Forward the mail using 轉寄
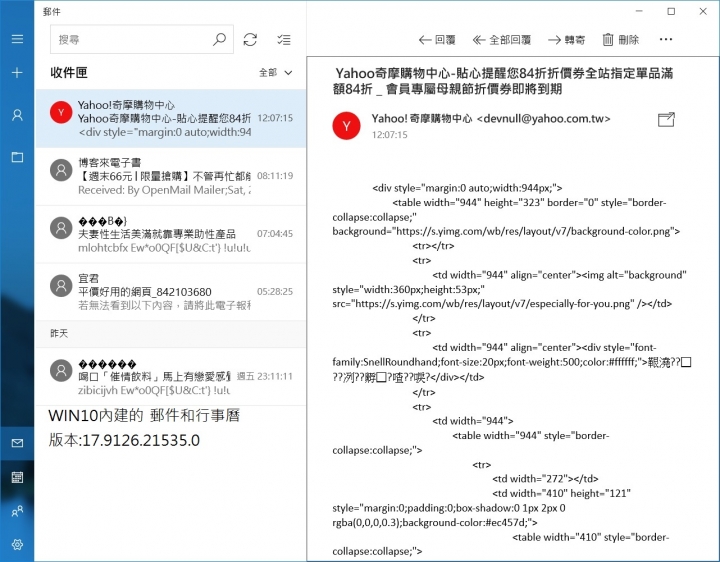The width and height of the screenshot is (720, 562). [567, 40]
